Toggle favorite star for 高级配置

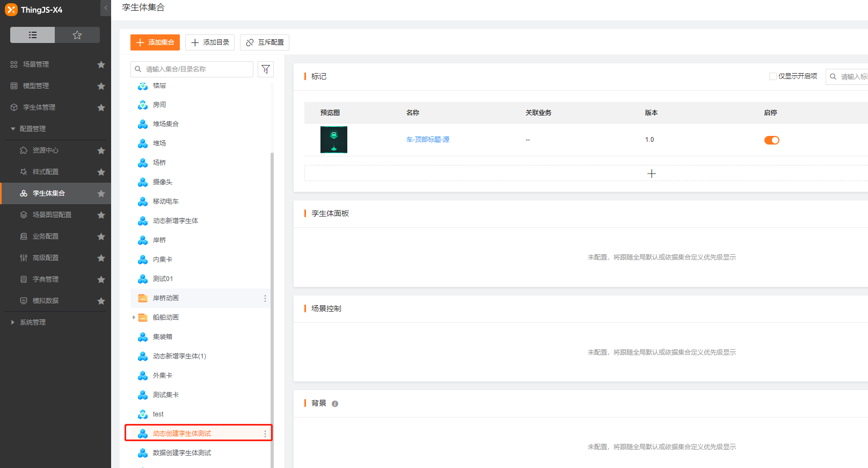click(101, 258)
